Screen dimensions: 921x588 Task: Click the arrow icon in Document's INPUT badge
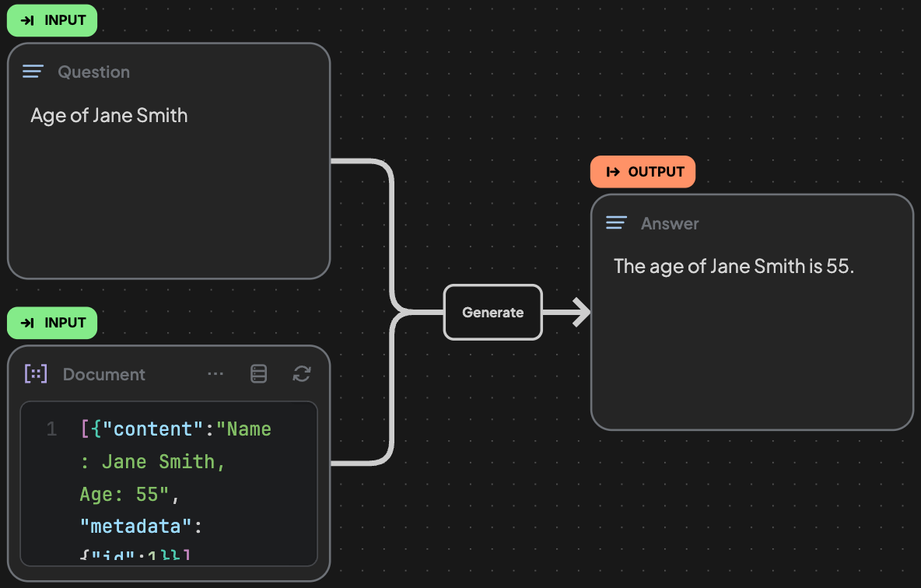(27, 323)
